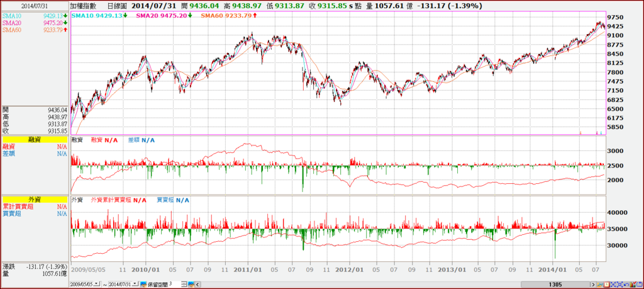The width and height of the screenshot is (644, 289).
Task: Click the 漲跌 -131.17 row in the side panel
Action: tap(34, 266)
